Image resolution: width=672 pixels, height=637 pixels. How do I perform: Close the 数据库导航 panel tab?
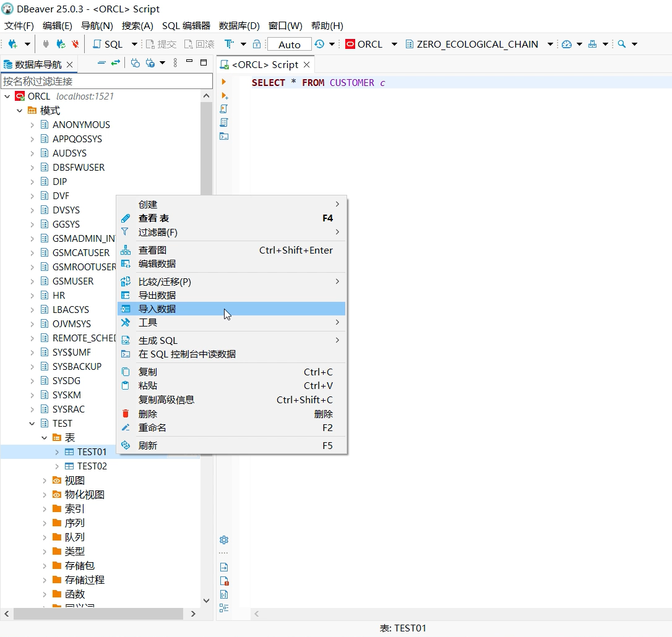(x=69, y=65)
